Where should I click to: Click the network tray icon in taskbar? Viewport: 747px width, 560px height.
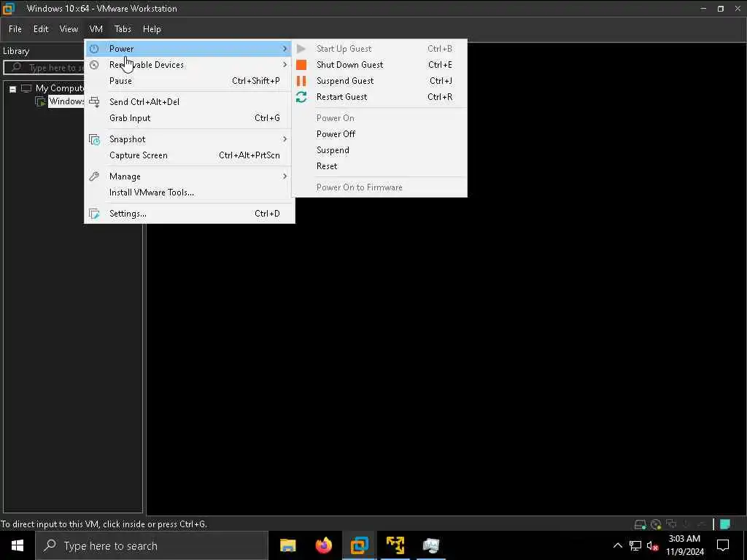(635, 545)
